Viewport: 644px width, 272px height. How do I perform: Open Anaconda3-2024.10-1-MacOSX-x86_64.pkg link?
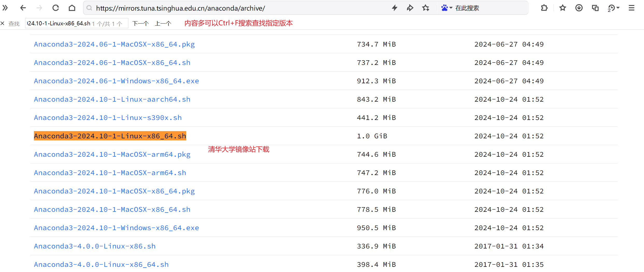pyautogui.click(x=114, y=191)
